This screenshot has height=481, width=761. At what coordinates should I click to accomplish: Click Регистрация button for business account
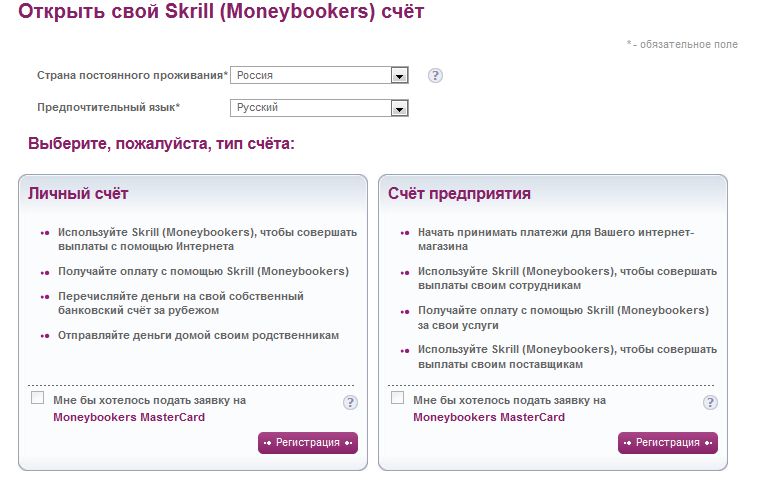click(668, 443)
